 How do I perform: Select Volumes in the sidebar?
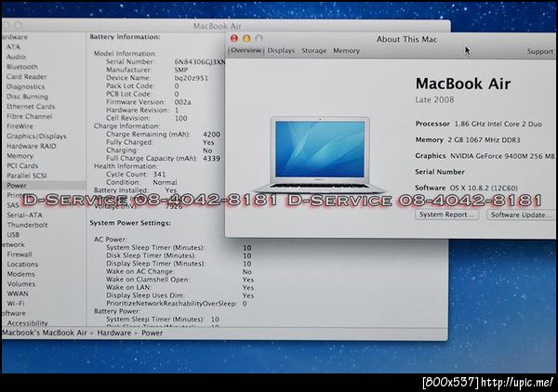pos(21,284)
